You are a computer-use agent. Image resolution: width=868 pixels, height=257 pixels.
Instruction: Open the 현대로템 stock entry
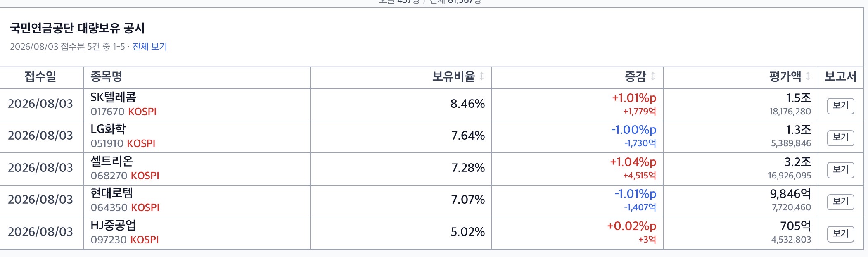click(111, 193)
